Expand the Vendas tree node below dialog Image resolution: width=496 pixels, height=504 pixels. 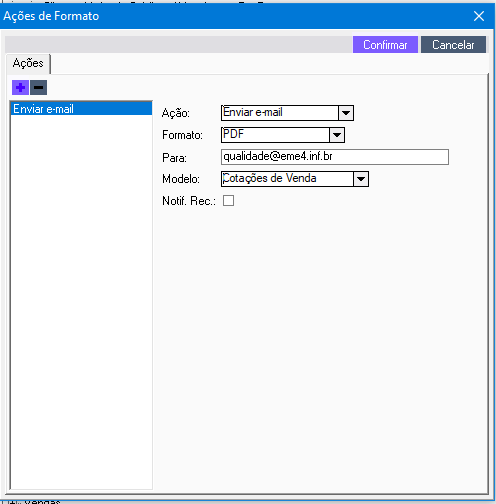(12, 502)
